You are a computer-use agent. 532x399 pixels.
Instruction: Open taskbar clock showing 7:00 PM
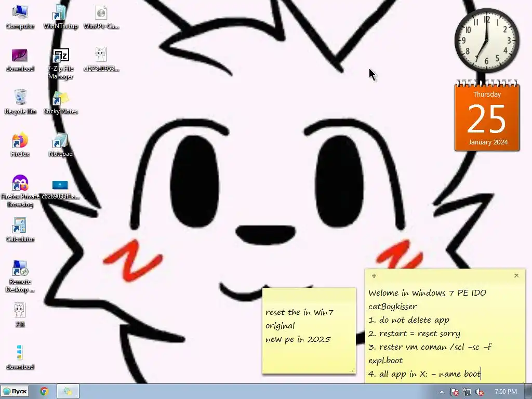pyautogui.click(x=506, y=392)
